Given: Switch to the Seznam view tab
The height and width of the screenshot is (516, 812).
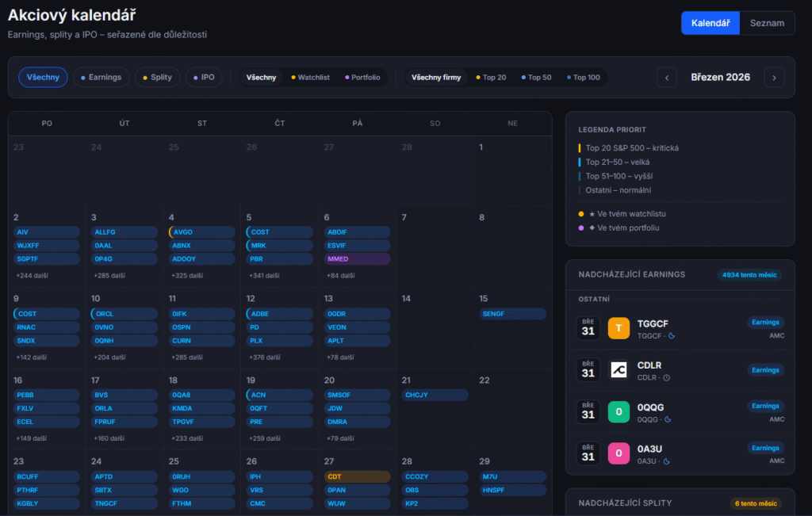Looking at the screenshot, I should [767, 23].
